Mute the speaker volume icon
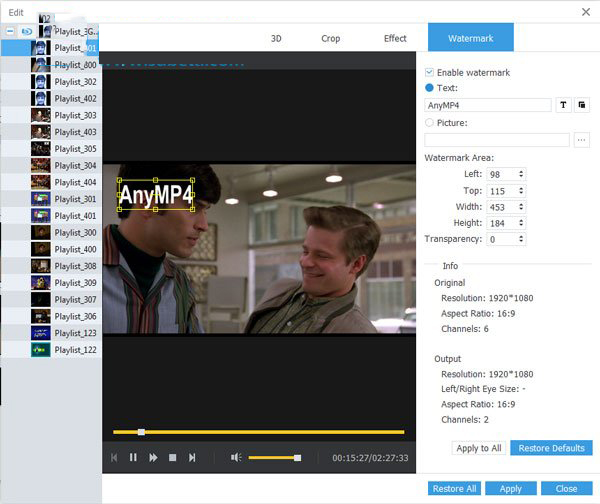Image resolution: width=600 pixels, height=504 pixels. click(x=236, y=457)
